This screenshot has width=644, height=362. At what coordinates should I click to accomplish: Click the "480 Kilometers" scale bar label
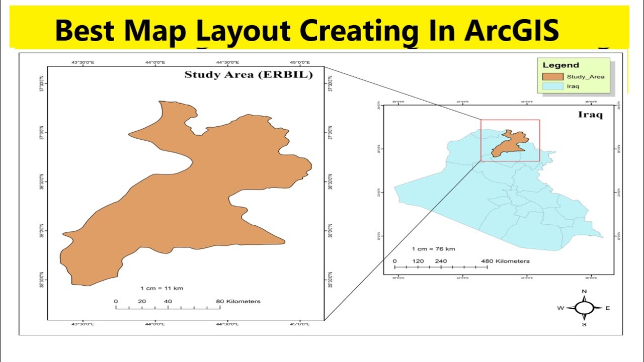point(505,261)
